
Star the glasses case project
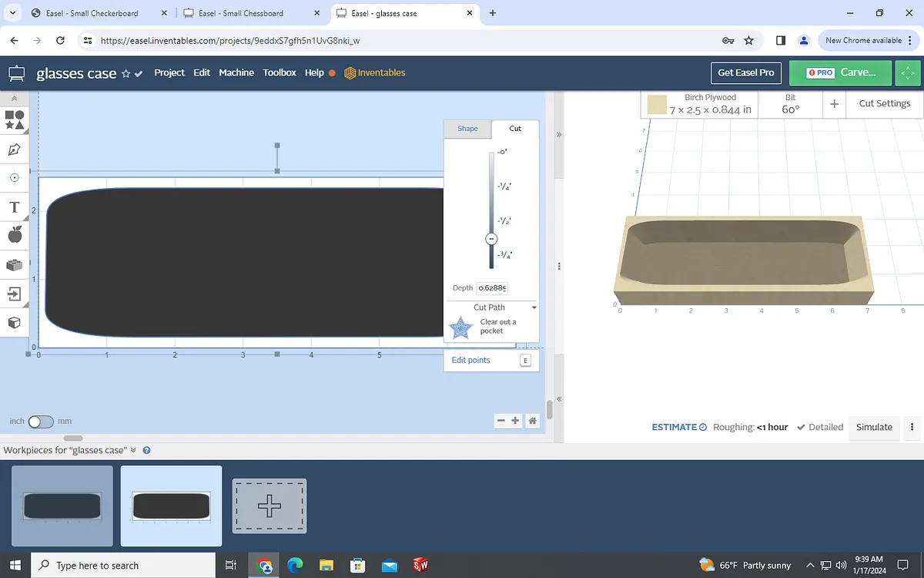coord(126,74)
